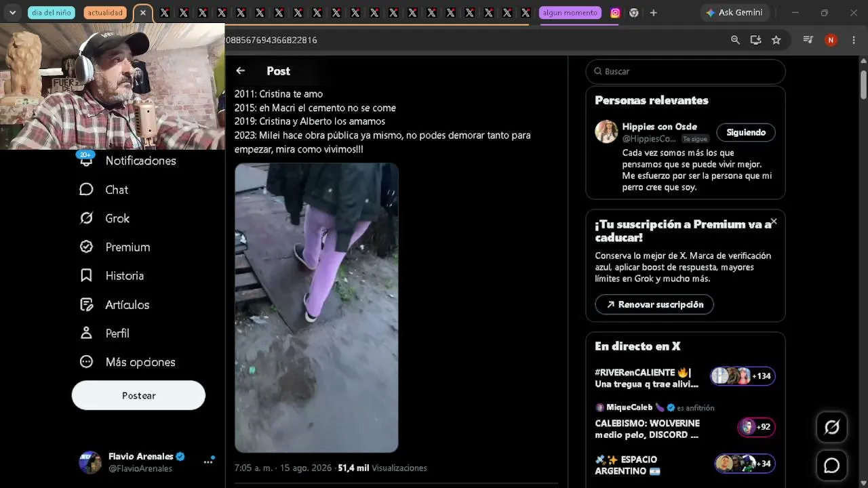Click the vertical page scrollbar
The image size is (868, 488).
tap(863, 85)
